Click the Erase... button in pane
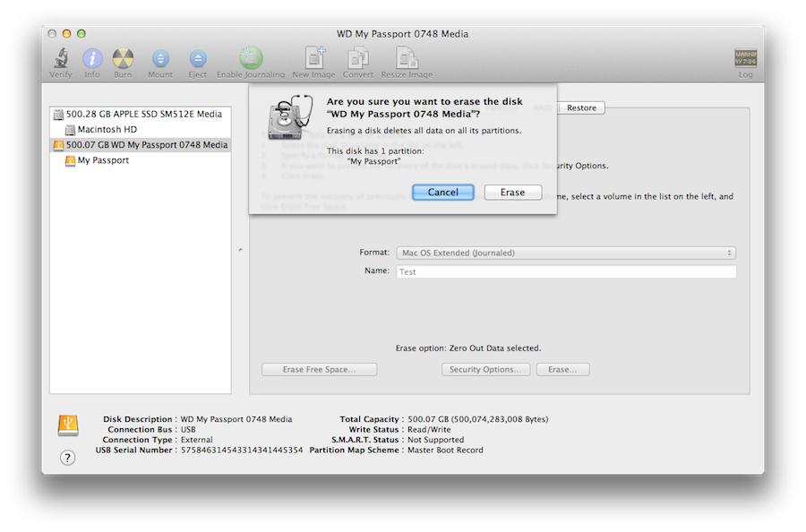This screenshot has width=806, height=532. point(563,370)
